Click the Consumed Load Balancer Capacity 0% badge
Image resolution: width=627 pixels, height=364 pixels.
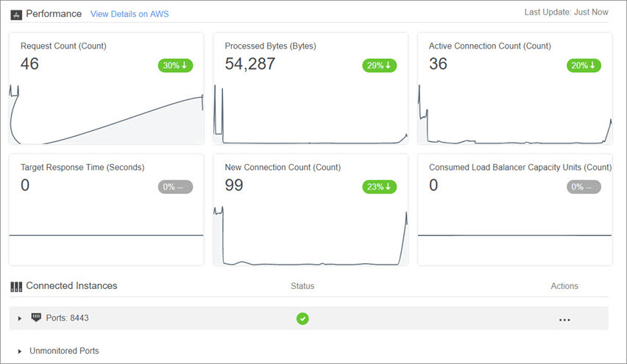click(x=584, y=187)
